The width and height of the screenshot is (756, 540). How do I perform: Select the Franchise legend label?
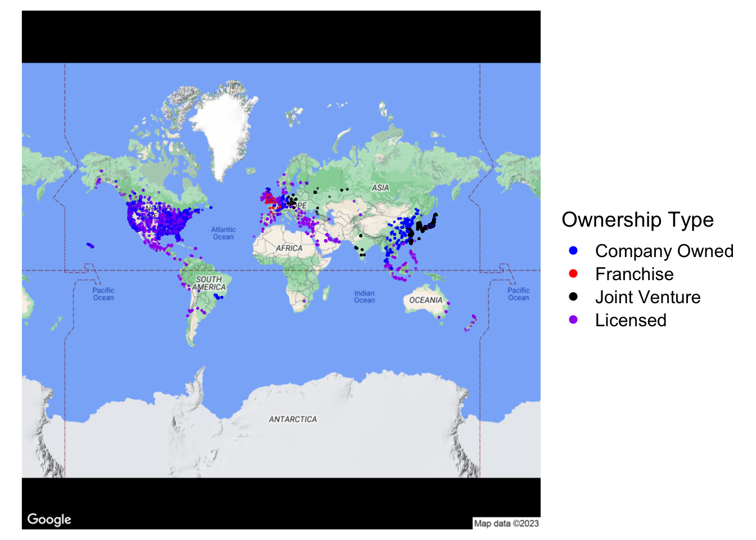(x=634, y=274)
